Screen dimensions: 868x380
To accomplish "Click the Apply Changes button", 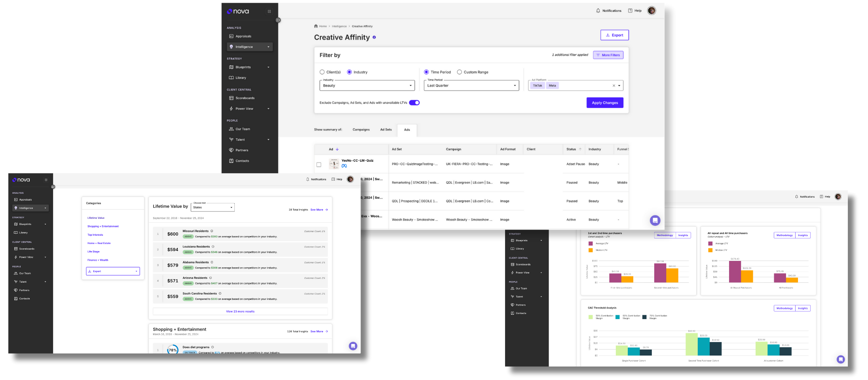I will [604, 103].
